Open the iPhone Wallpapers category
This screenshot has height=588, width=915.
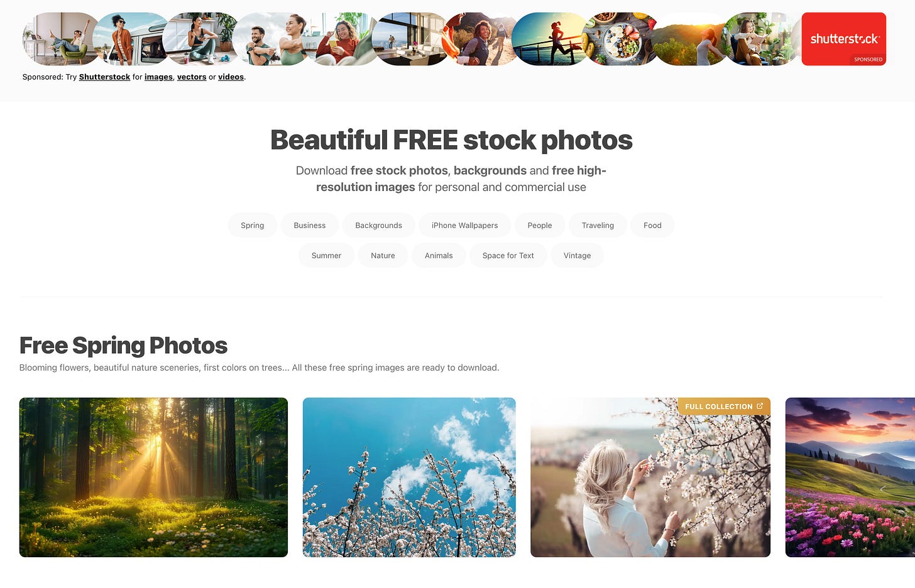point(464,225)
